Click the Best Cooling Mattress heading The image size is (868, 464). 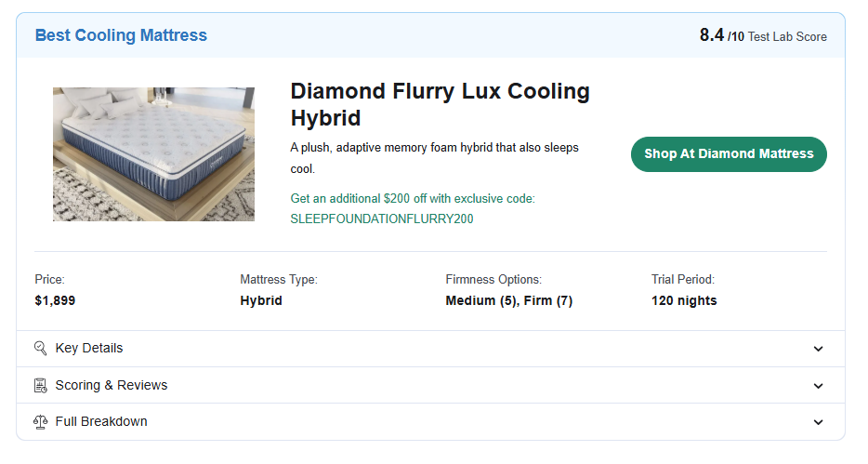[121, 35]
